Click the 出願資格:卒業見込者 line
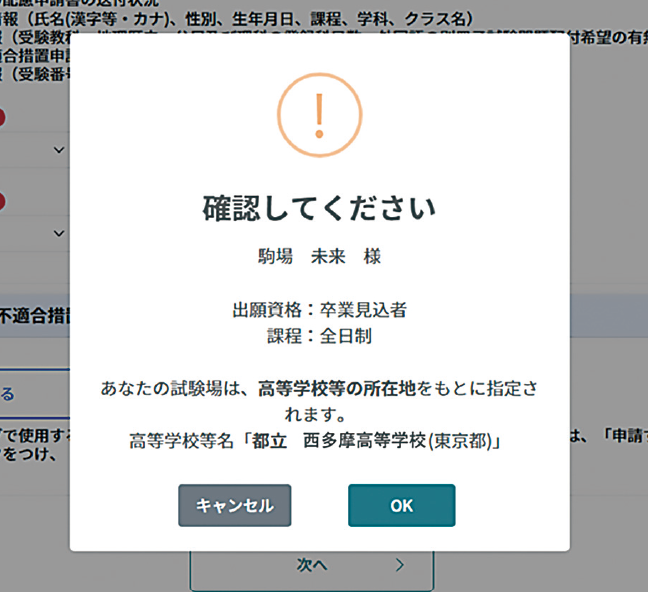Viewport: 648px width, 592px height. point(319,310)
